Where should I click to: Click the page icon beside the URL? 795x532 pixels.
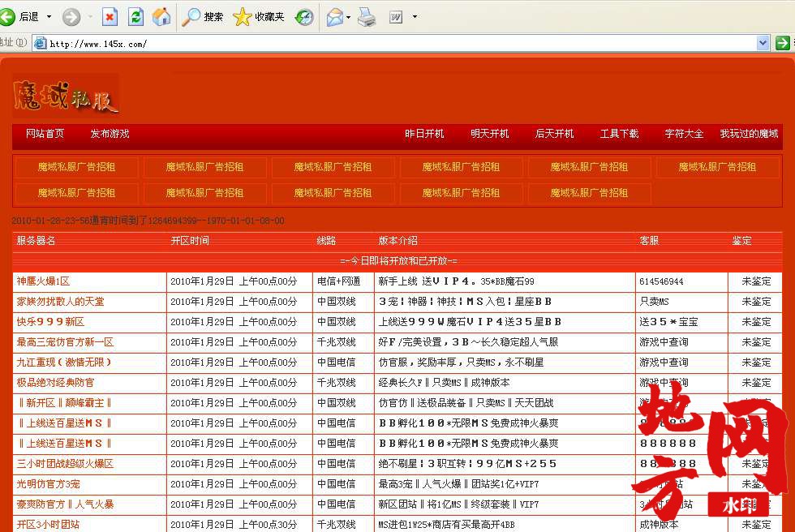pyautogui.click(x=40, y=44)
